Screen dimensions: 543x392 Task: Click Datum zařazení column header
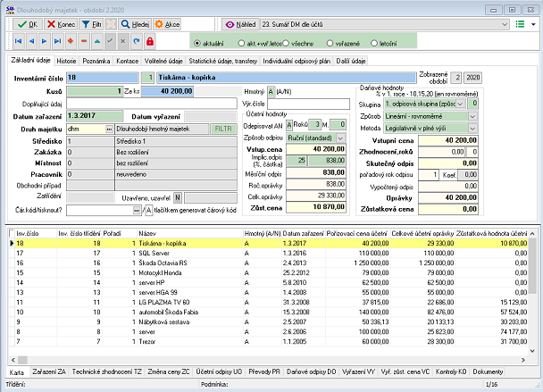303,233
